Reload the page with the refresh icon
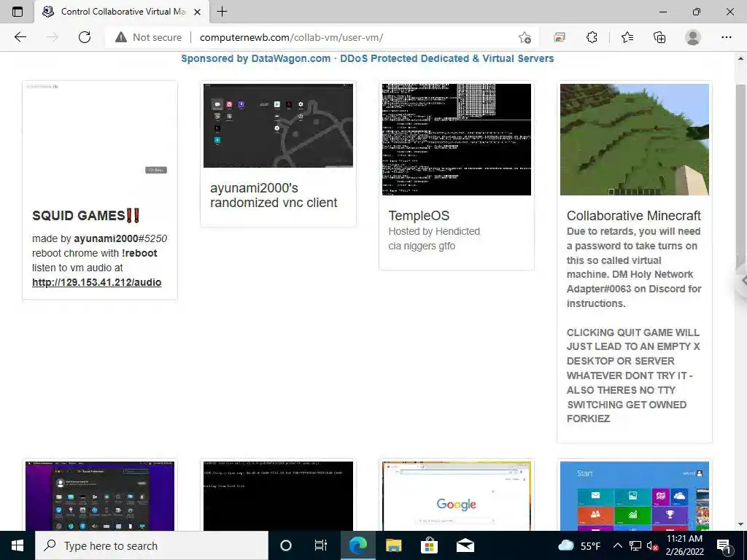 coord(85,37)
